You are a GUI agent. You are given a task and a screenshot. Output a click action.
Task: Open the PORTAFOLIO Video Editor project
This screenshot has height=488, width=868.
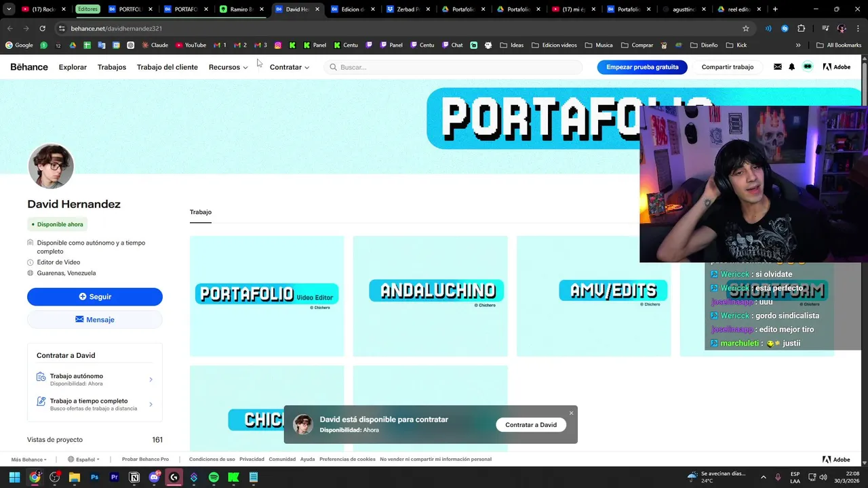tap(267, 296)
